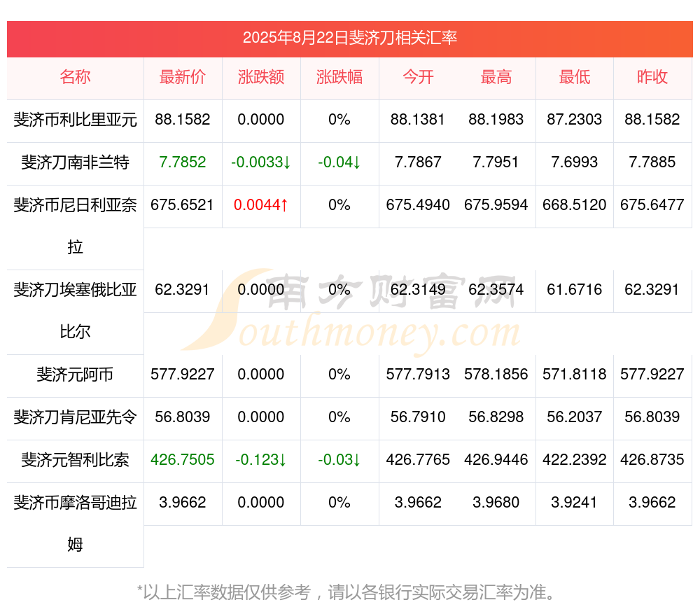700x614 pixels.
Task: Click the high value 3.9680
Action: pyautogui.click(x=496, y=503)
